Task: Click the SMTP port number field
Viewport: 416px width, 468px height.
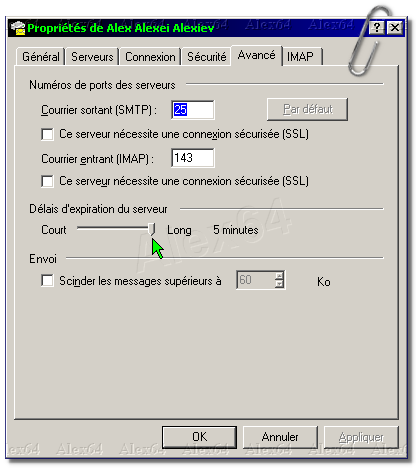Action: coord(193,110)
